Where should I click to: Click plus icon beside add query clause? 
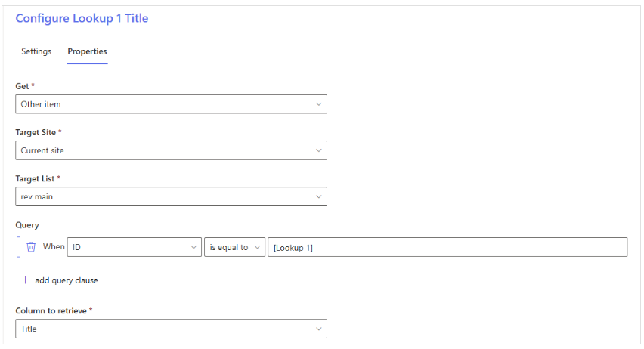[26, 280]
